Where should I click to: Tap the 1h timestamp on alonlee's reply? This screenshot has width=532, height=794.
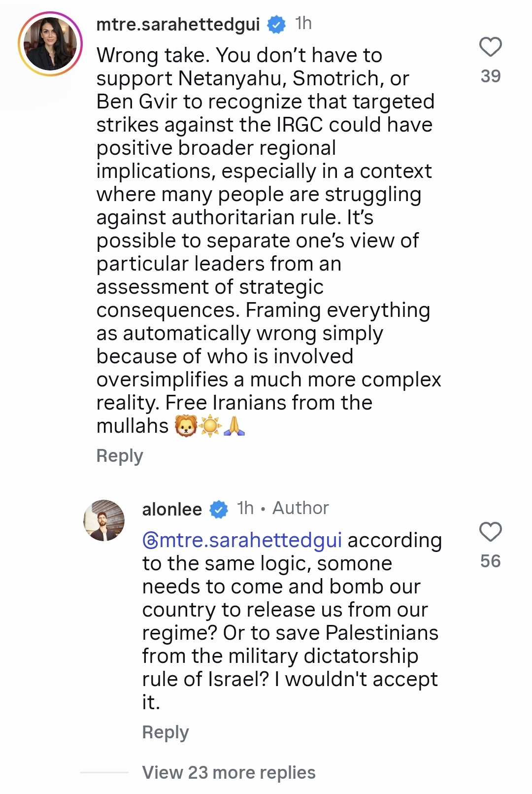[245, 508]
